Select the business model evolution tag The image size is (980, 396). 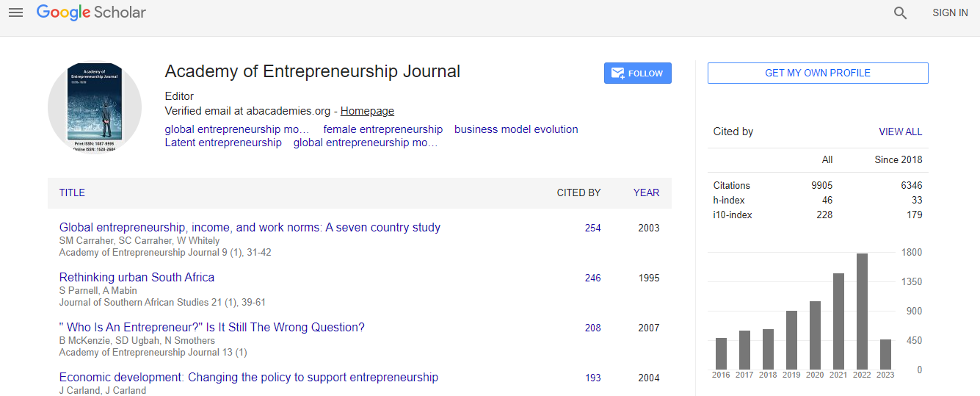pyautogui.click(x=516, y=129)
